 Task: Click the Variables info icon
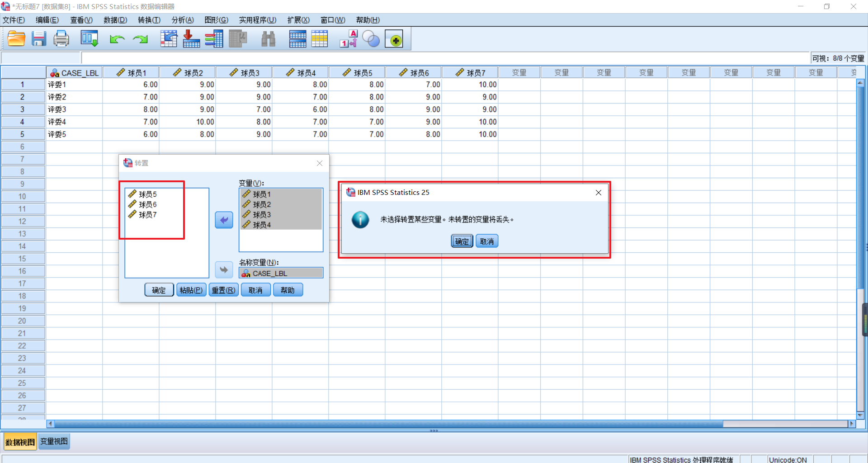[214, 39]
